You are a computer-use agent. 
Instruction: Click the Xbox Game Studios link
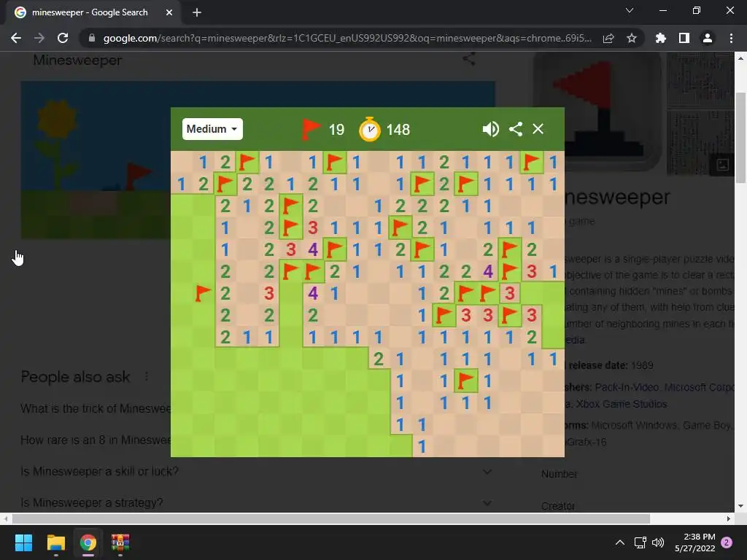coord(622,404)
